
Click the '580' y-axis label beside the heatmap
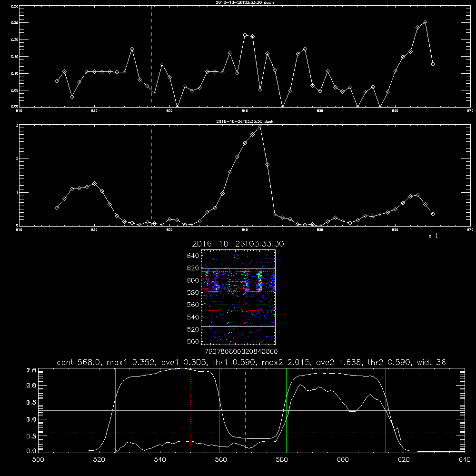(x=193, y=293)
